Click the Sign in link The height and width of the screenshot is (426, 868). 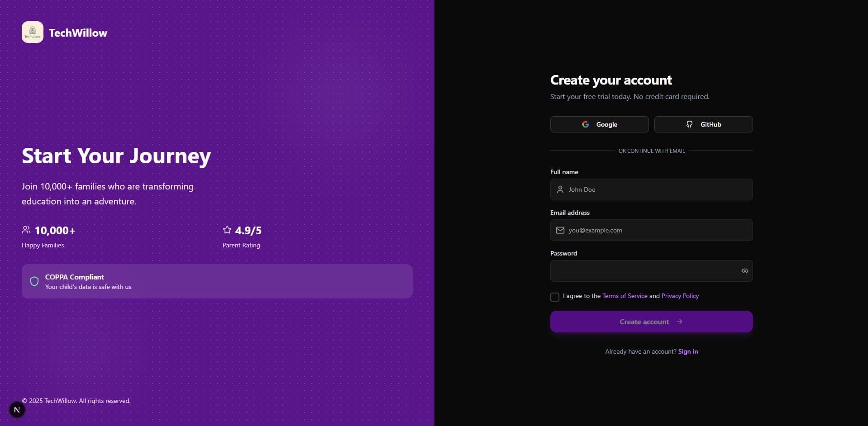(688, 351)
